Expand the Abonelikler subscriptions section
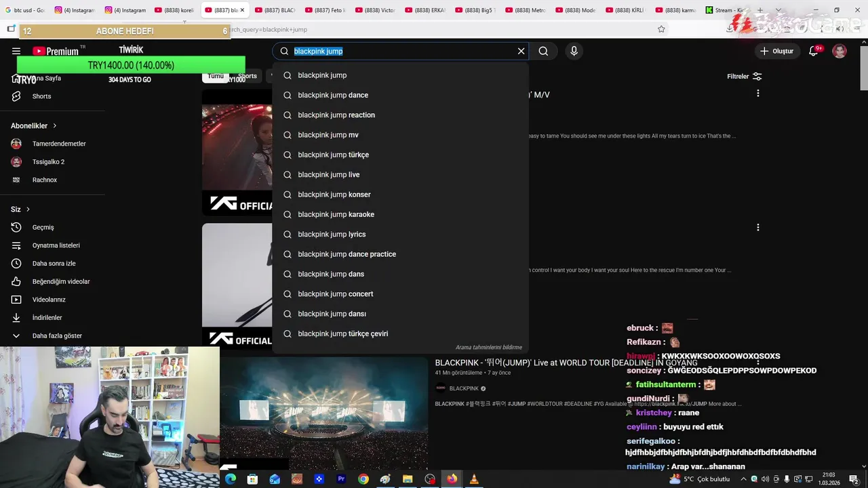 (x=34, y=125)
